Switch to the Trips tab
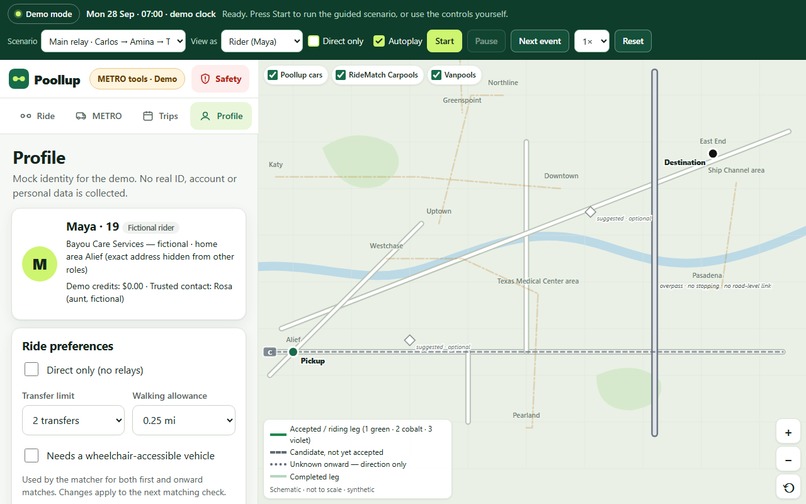Image resolution: width=806 pixels, height=504 pixels. (160, 116)
